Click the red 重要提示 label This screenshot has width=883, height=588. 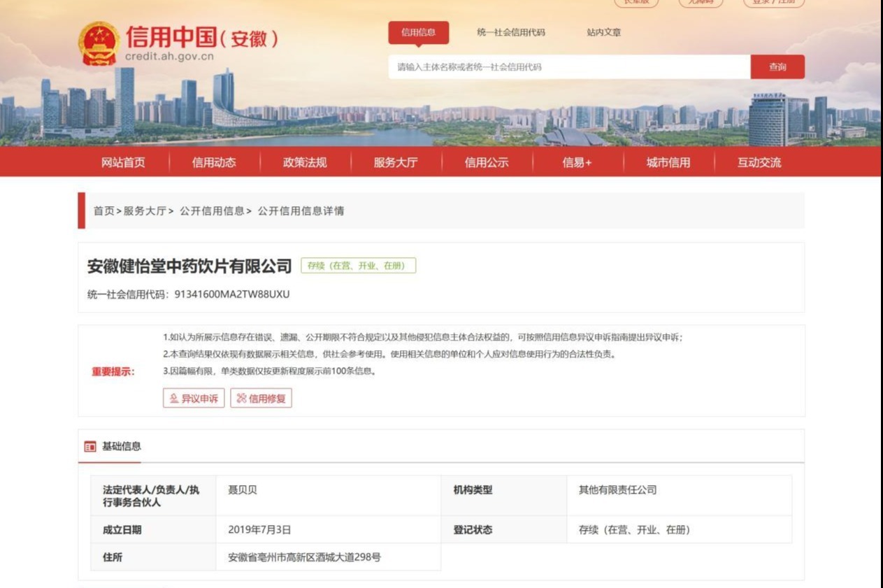(x=113, y=371)
